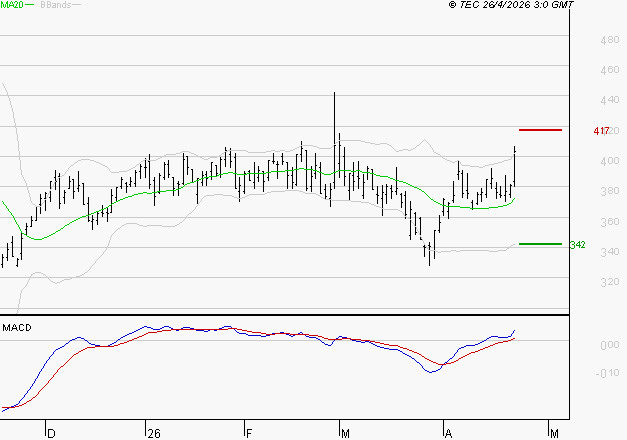
Task: Select the 26 year marker on time axis
Action: tap(153, 434)
